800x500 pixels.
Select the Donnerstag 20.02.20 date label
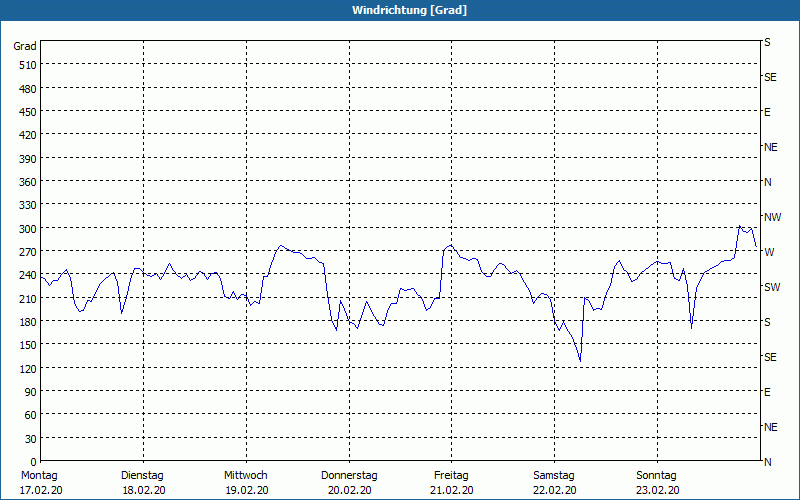(x=349, y=483)
